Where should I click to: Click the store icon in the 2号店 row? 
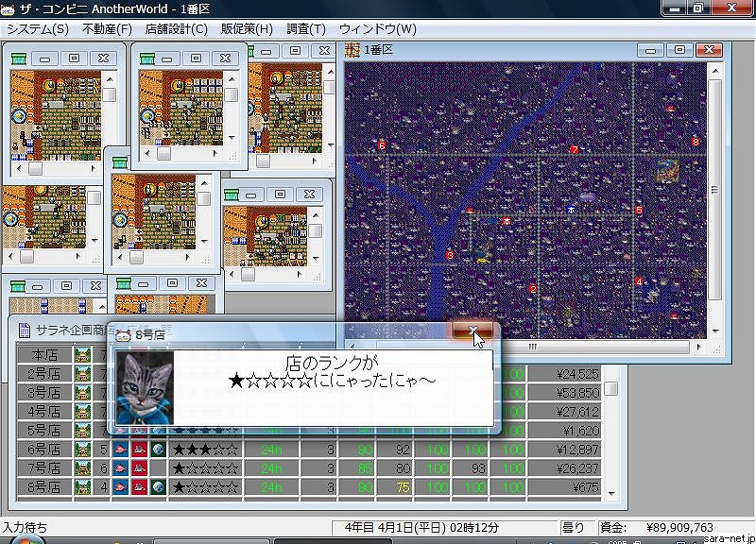pyautogui.click(x=83, y=374)
